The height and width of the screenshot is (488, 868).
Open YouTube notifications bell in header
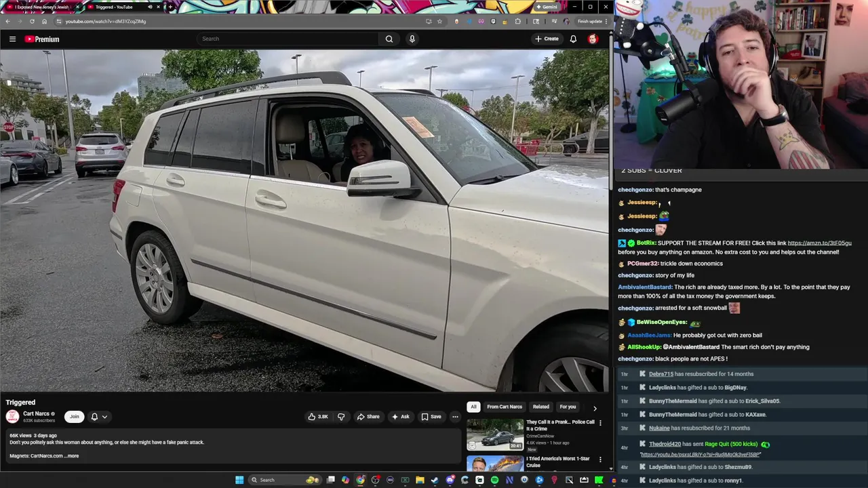(x=573, y=39)
